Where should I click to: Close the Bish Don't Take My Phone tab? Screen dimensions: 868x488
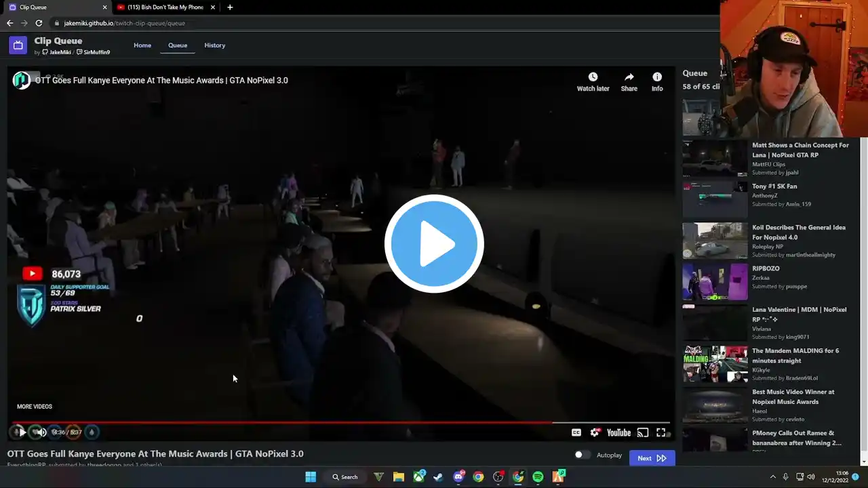pos(213,7)
